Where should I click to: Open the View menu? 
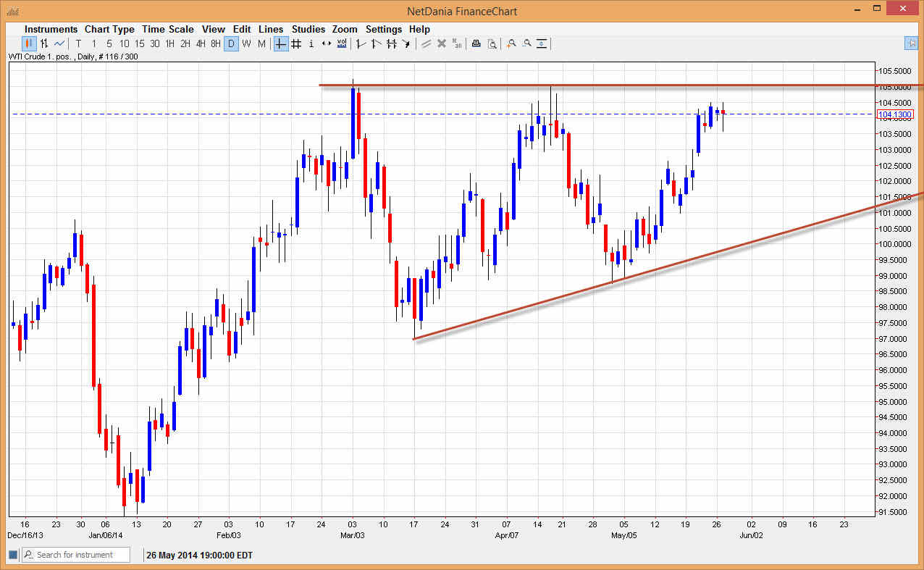pyautogui.click(x=214, y=29)
